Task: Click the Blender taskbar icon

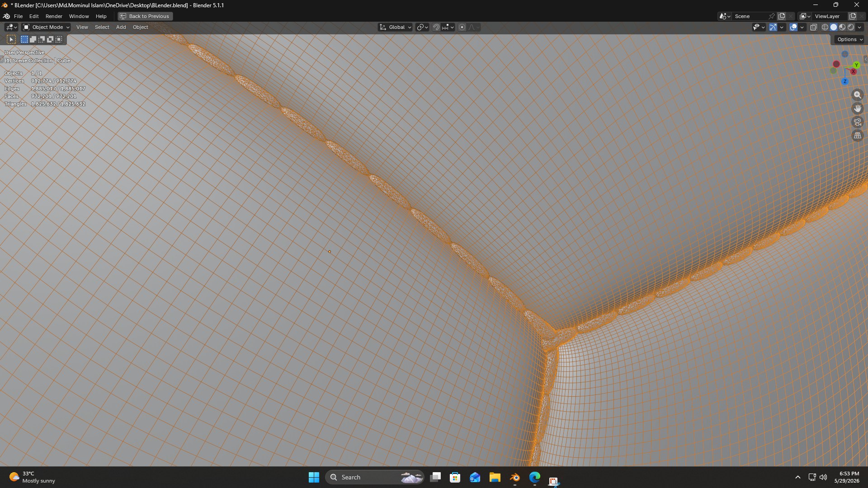Action: pyautogui.click(x=515, y=477)
